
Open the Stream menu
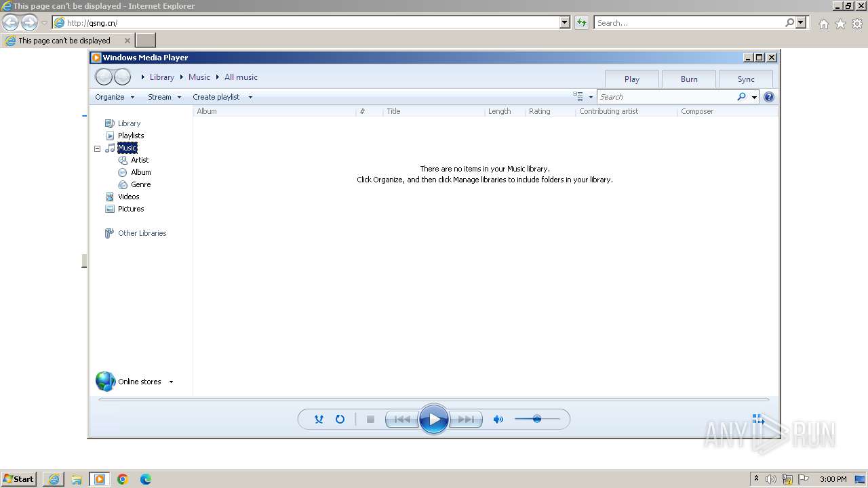[x=165, y=97]
